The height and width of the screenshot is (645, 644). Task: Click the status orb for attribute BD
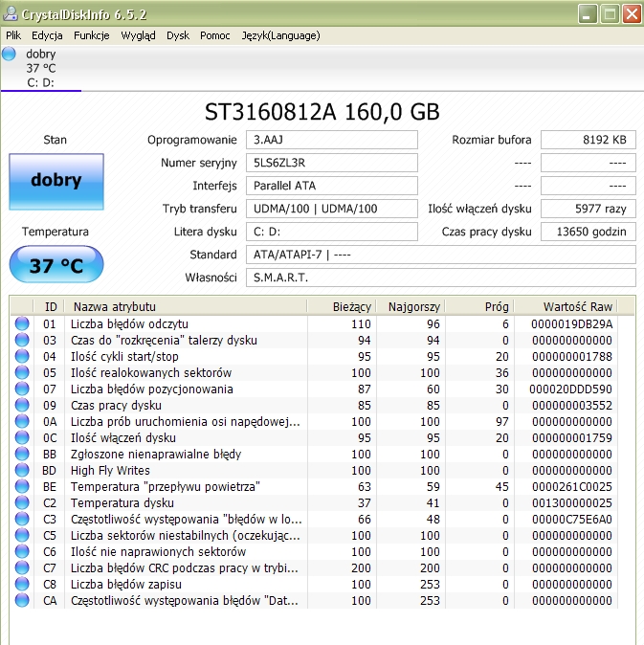[22, 470]
